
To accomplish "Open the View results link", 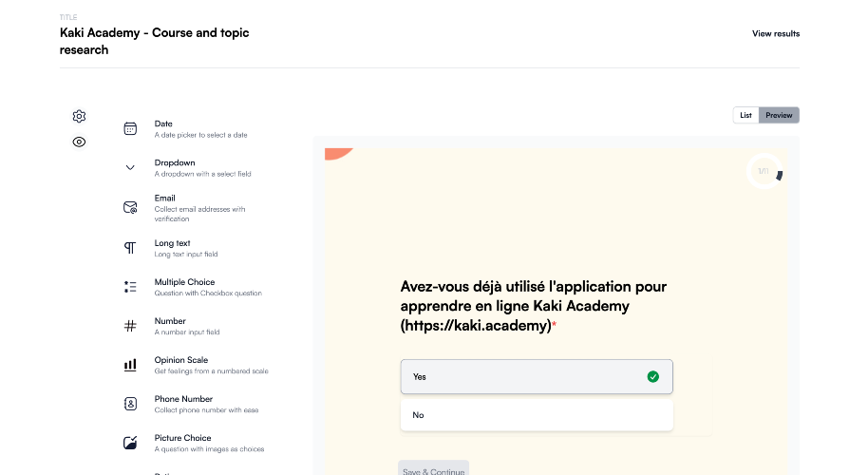I will pyautogui.click(x=776, y=34).
